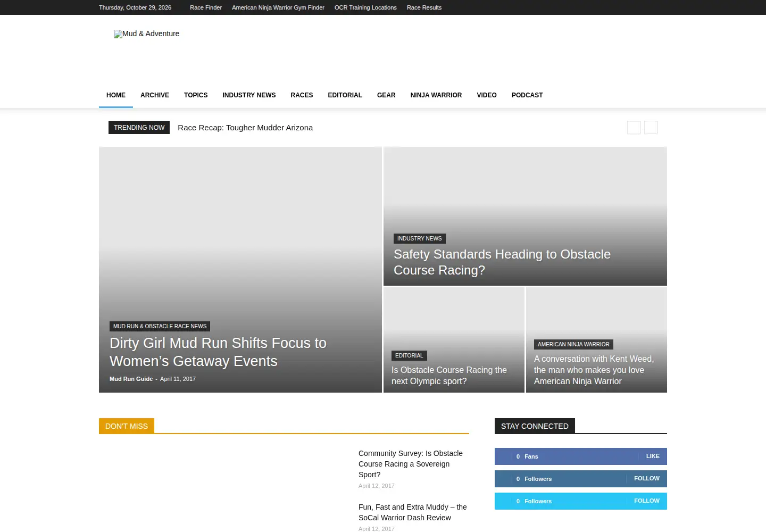Screen dimensions: 766x532
Task: Click the Mud & Adventure logo image
Action: click(146, 34)
